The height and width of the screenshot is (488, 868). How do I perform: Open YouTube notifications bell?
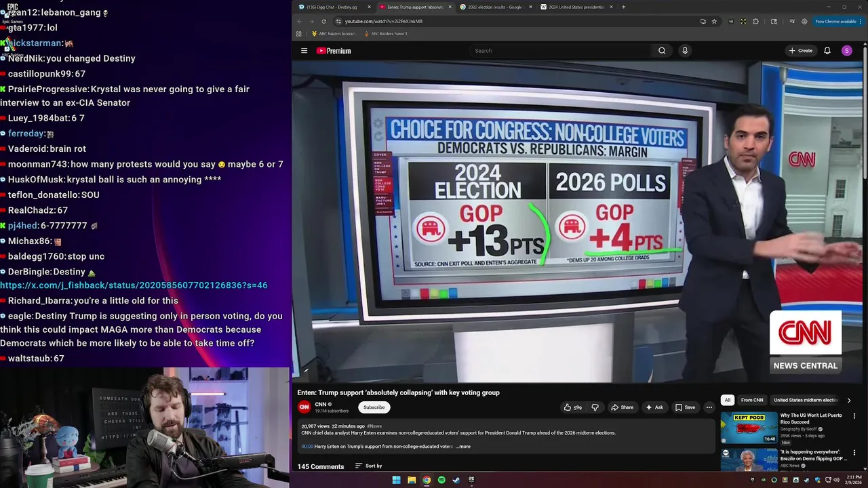(x=827, y=51)
